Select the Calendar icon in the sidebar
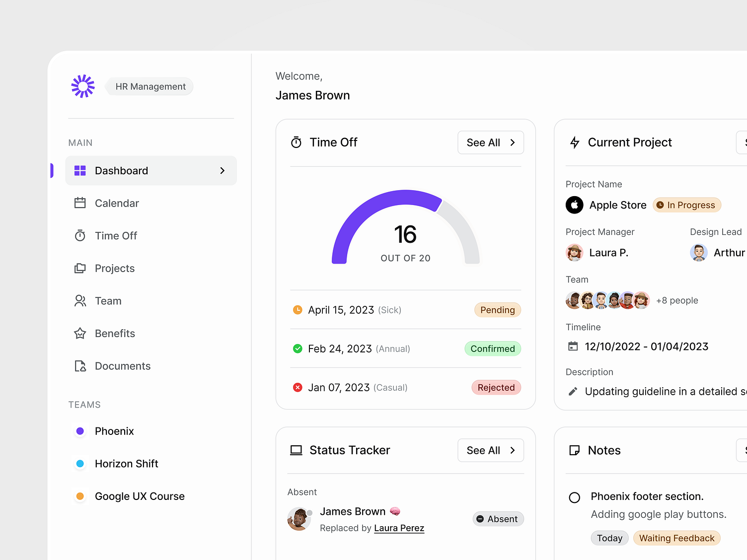This screenshot has width=747, height=560. click(80, 203)
